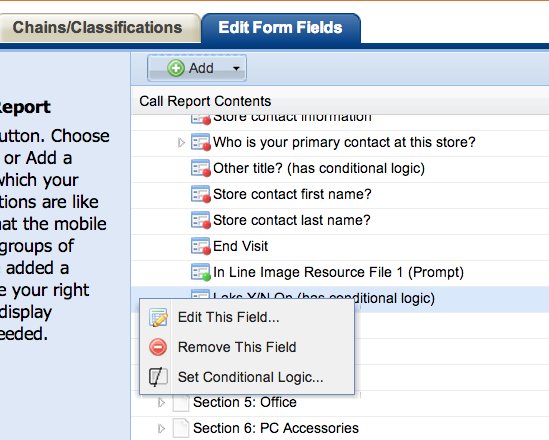
Task: Click the Set Conditional Logic icon
Action: click(158, 377)
